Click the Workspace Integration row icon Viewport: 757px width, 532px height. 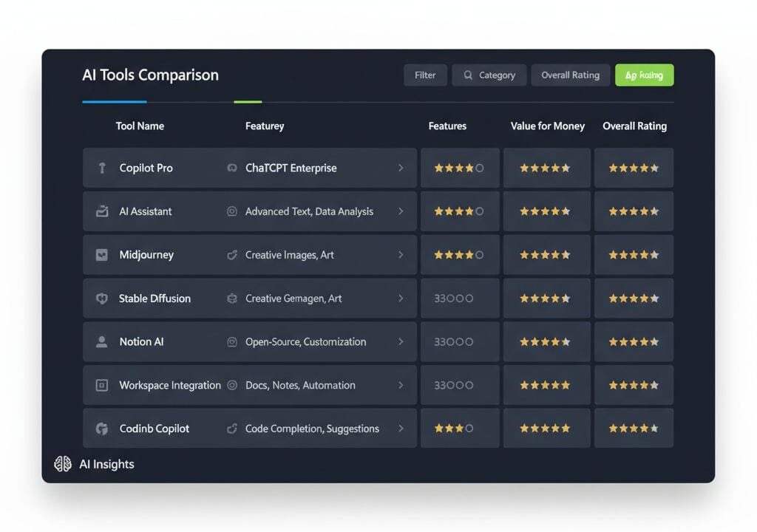pyautogui.click(x=102, y=385)
